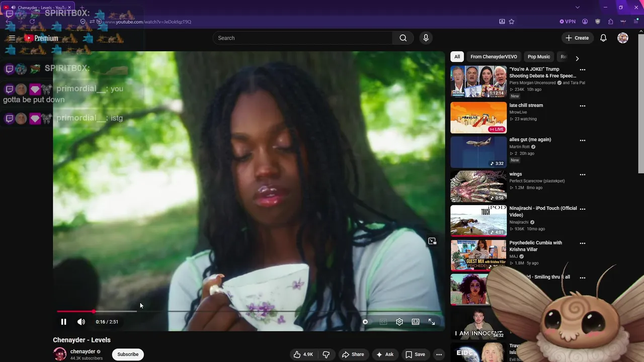The width and height of the screenshot is (644, 362).
Task: Open the browser tab list chevron
Action: click(578, 7)
